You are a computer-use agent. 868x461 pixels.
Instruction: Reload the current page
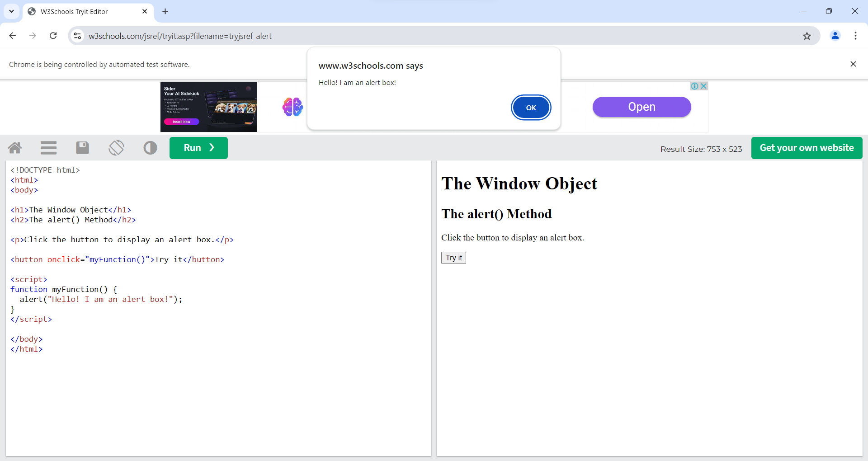coord(53,36)
